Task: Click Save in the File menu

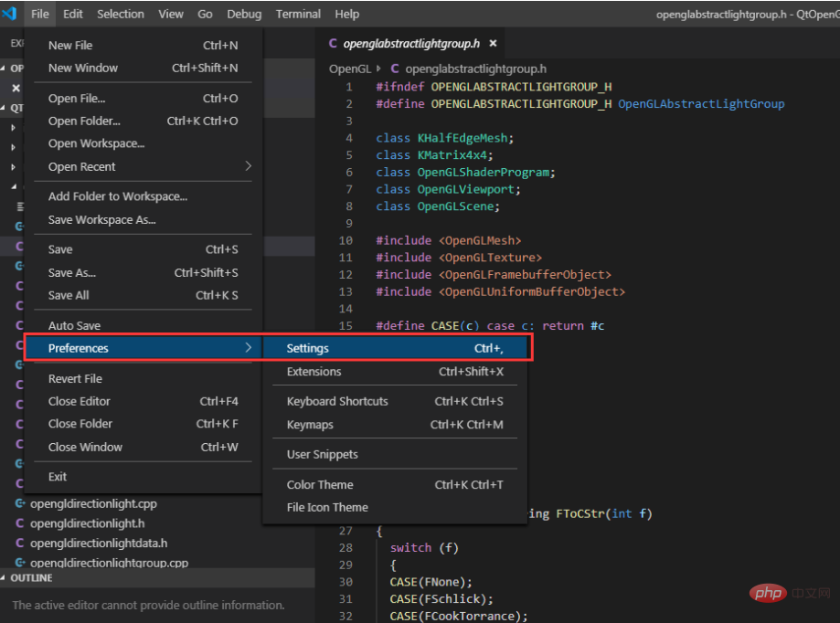Action: click(143, 249)
